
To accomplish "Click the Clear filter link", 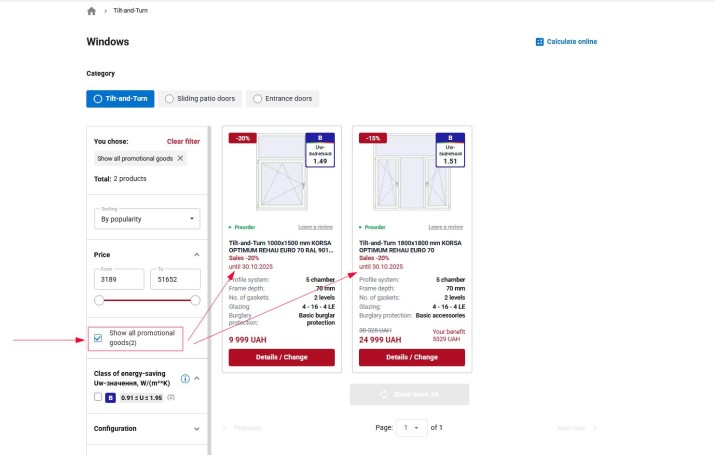I will pos(183,142).
